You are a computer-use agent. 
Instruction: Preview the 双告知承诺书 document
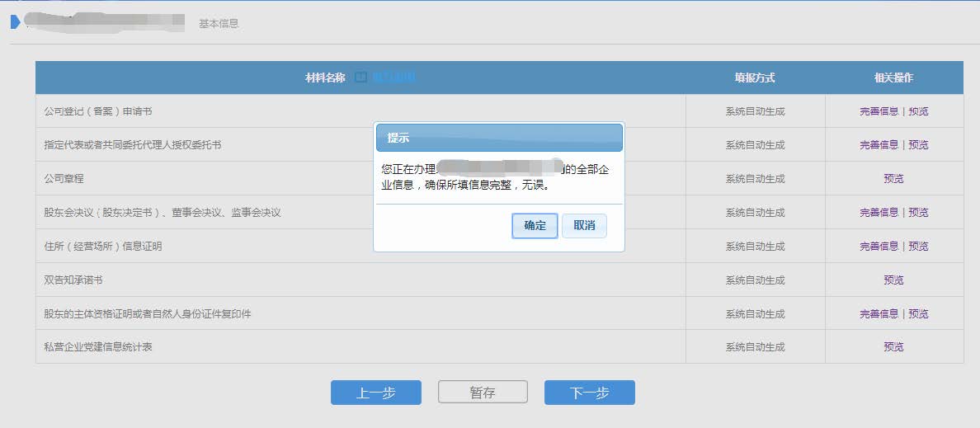(893, 280)
